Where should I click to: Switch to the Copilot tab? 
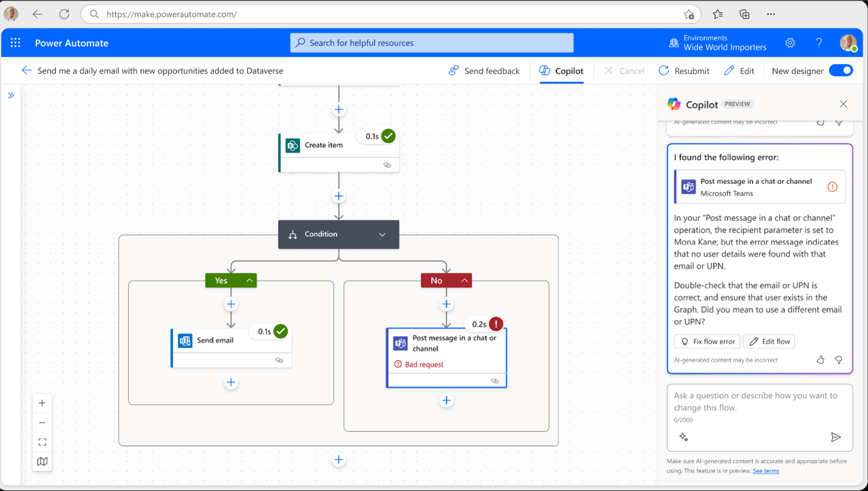pyautogui.click(x=561, y=70)
